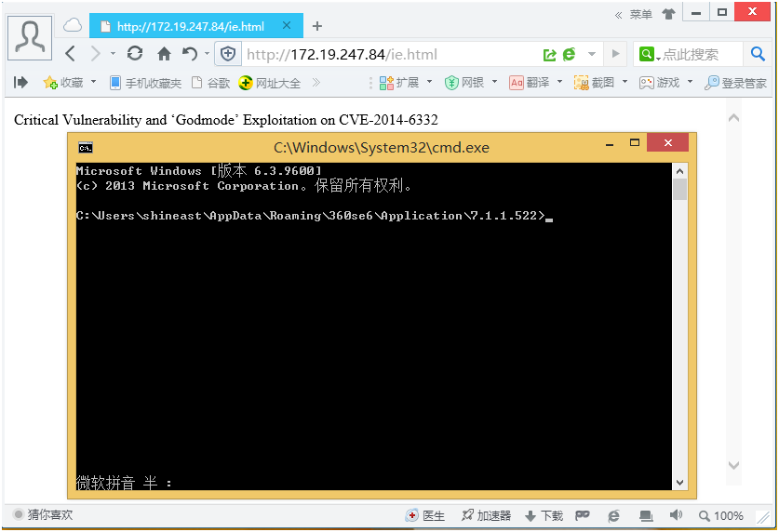Screen dimensions: 779x532
Task: Click the 截图 screenshot button
Action: [594, 83]
